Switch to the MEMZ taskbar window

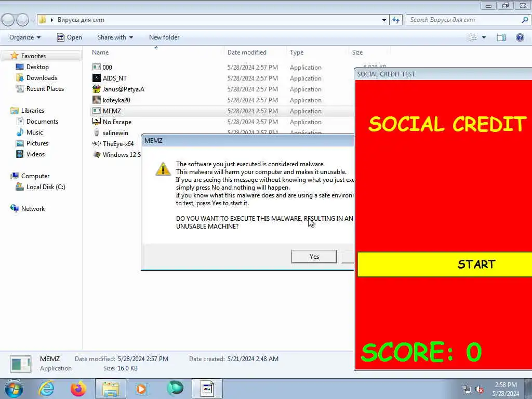pos(207,389)
